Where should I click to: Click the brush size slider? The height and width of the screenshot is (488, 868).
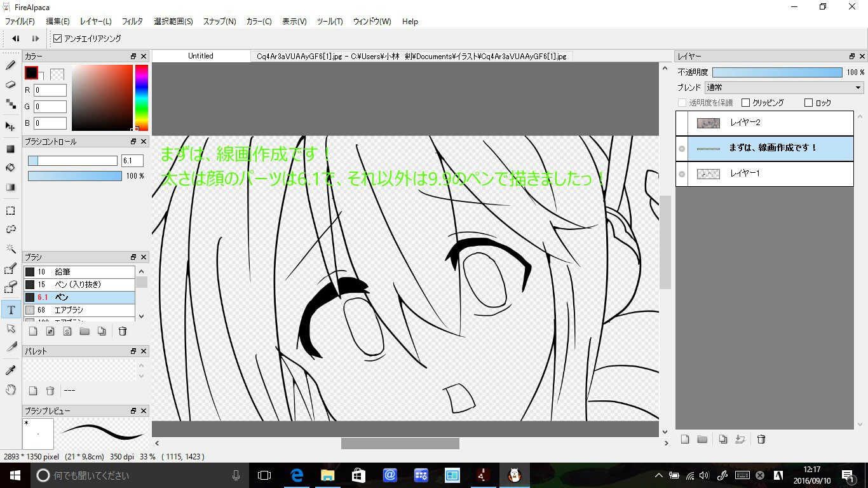tap(72, 161)
